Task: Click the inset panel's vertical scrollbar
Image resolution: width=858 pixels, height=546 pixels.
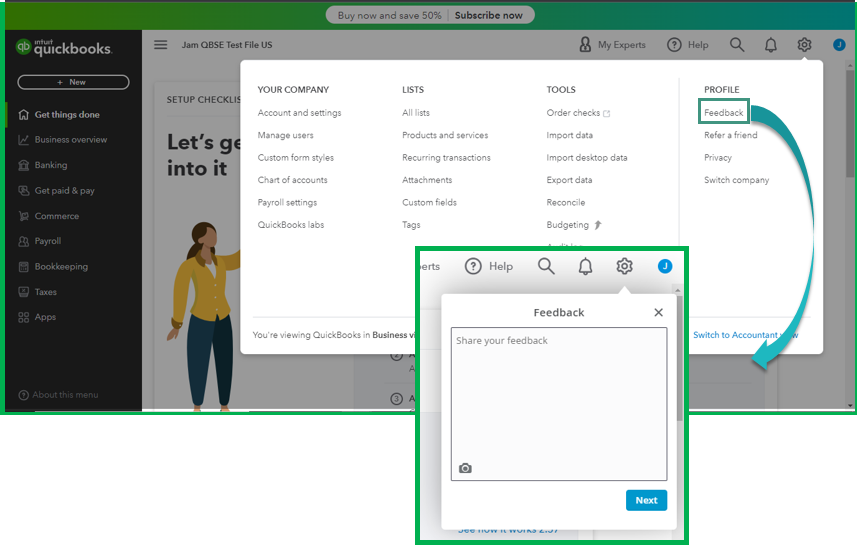Action: point(679,358)
